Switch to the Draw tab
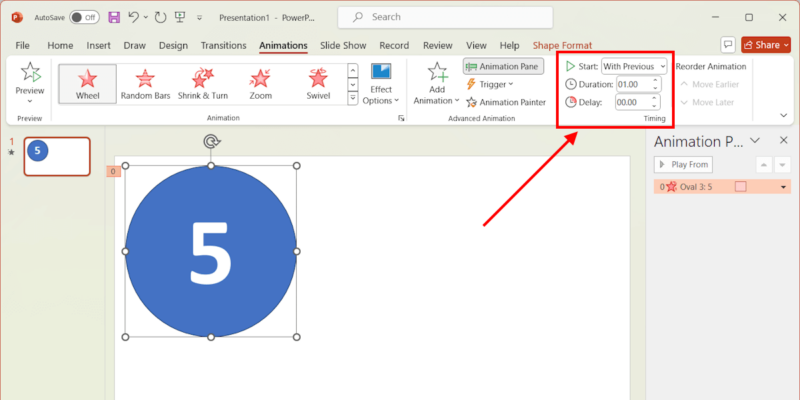 click(x=135, y=45)
